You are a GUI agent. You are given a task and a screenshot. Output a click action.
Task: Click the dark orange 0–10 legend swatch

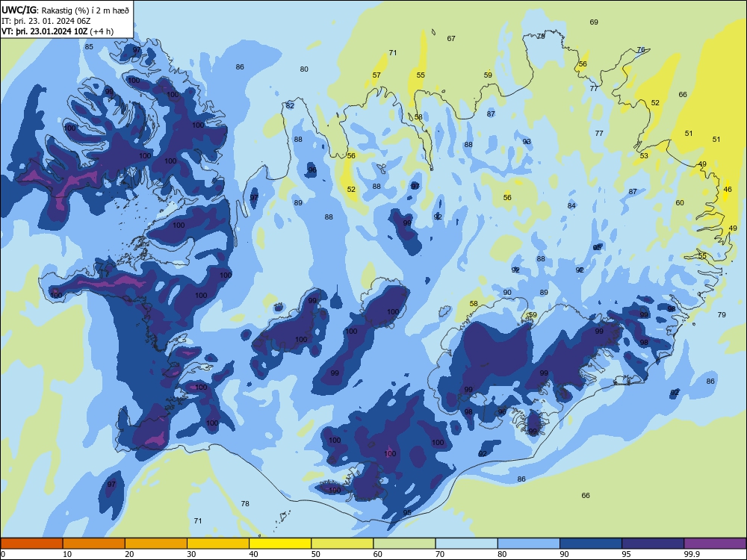point(31,544)
